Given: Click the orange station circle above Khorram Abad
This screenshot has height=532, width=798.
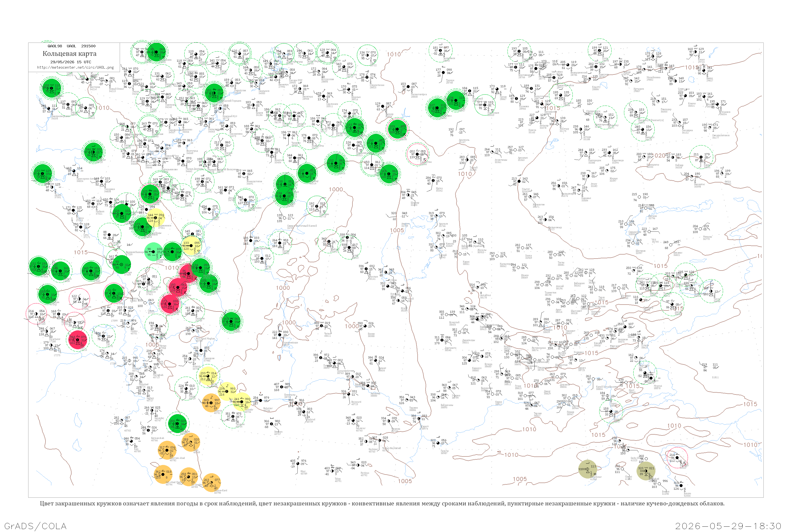Looking at the screenshot, I should 167,450.
